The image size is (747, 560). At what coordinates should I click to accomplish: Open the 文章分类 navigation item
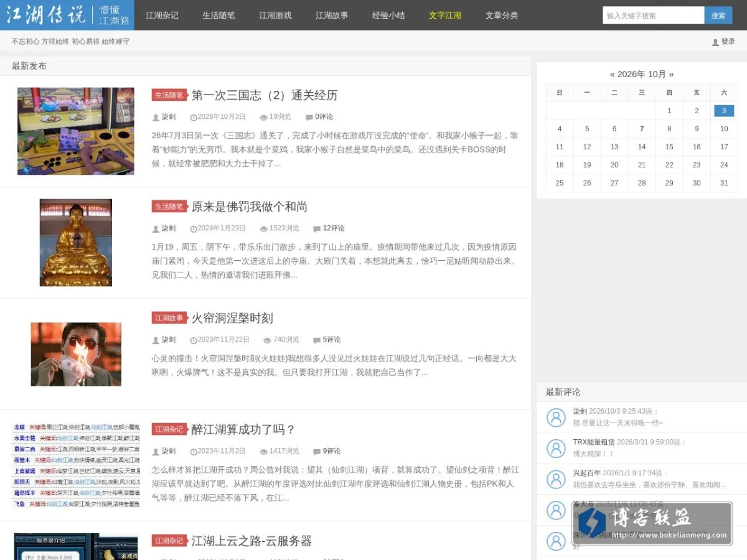click(502, 15)
